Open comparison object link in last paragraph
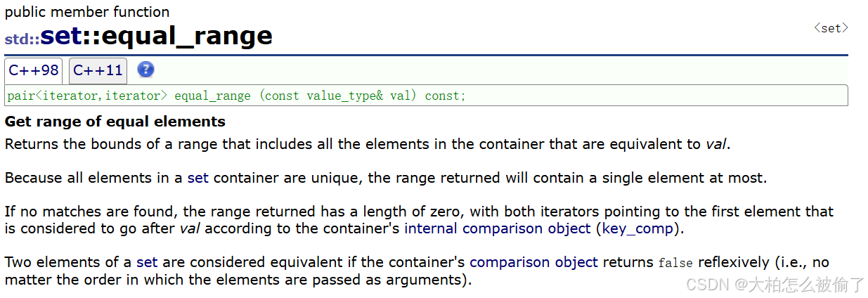 pyautogui.click(x=534, y=262)
